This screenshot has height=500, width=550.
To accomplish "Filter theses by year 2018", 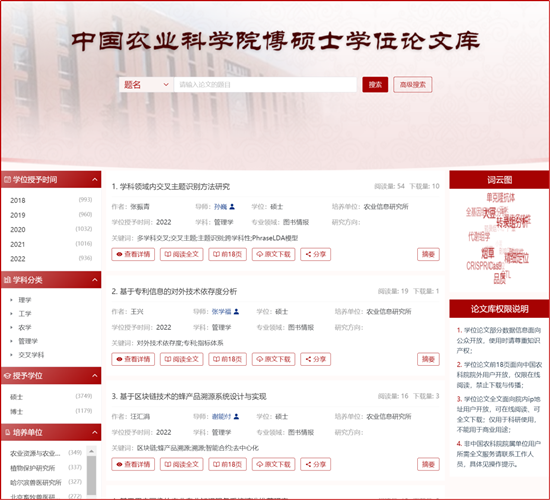I will pos(18,200).
